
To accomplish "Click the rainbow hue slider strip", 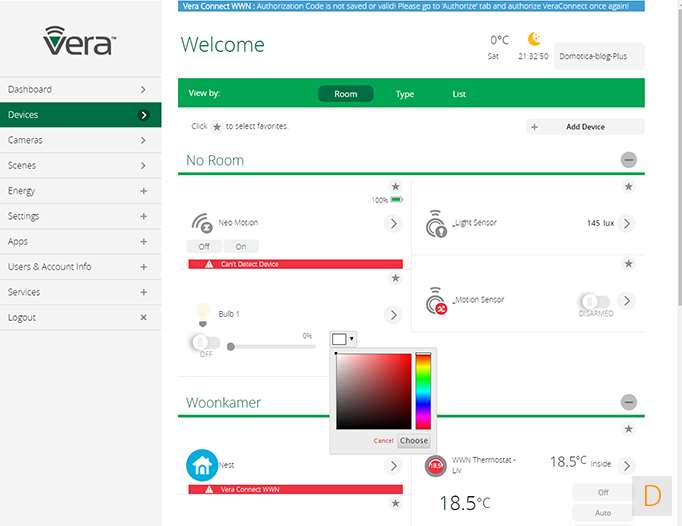I will [x=423, y=390].
